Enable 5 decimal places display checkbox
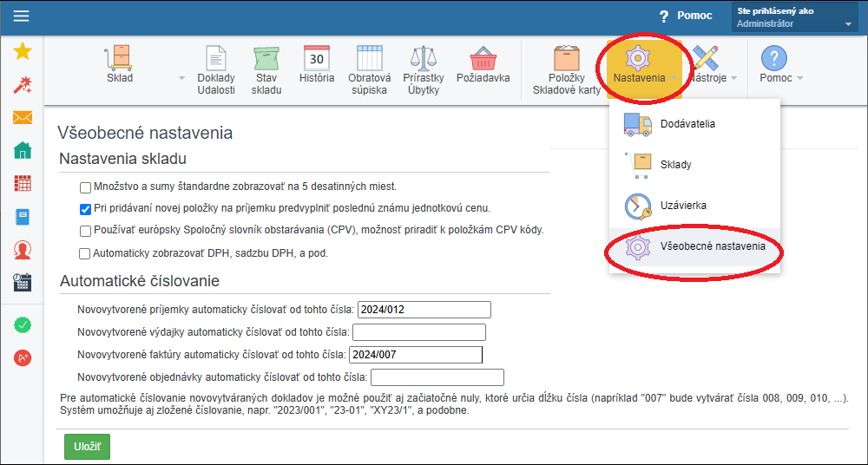This screenshot has height=465, width=868. (x=85, y=187)
